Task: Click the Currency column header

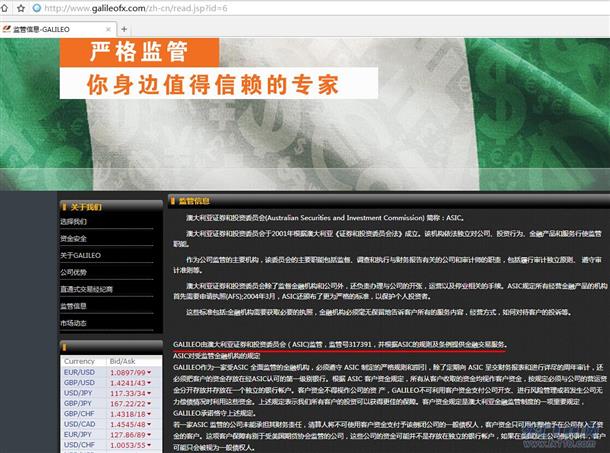Action: point(79,361)
